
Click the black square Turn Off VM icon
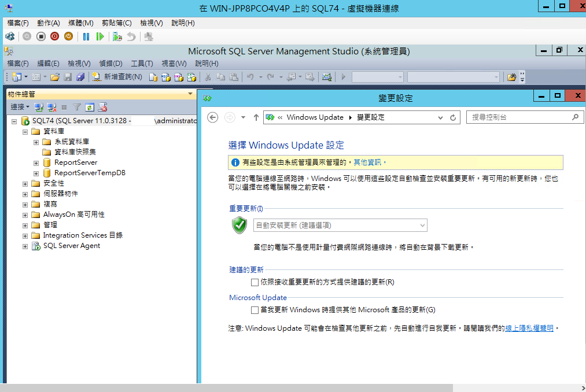click(x=41, y=36)
